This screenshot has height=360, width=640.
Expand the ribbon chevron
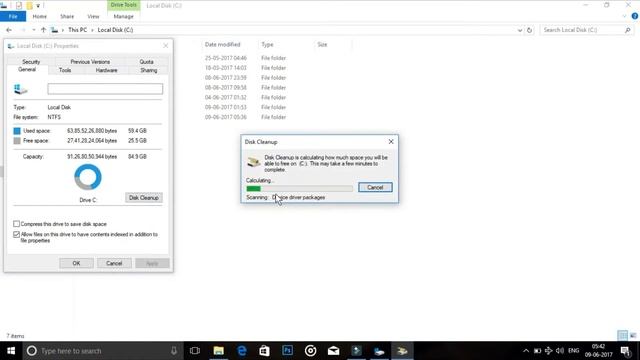(624, 16)
